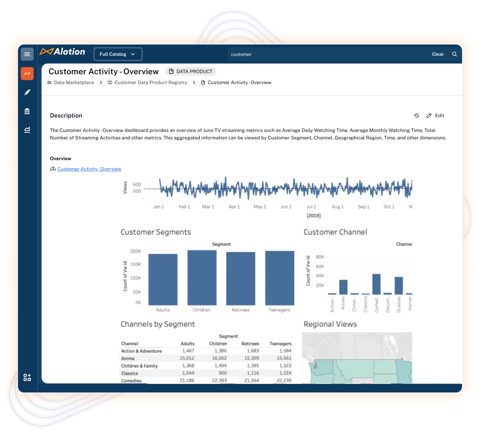Viewport: 480px width, 437px height.
Task: Select the Children bar in Customer Segments
Action: click(x=202, y=278)
